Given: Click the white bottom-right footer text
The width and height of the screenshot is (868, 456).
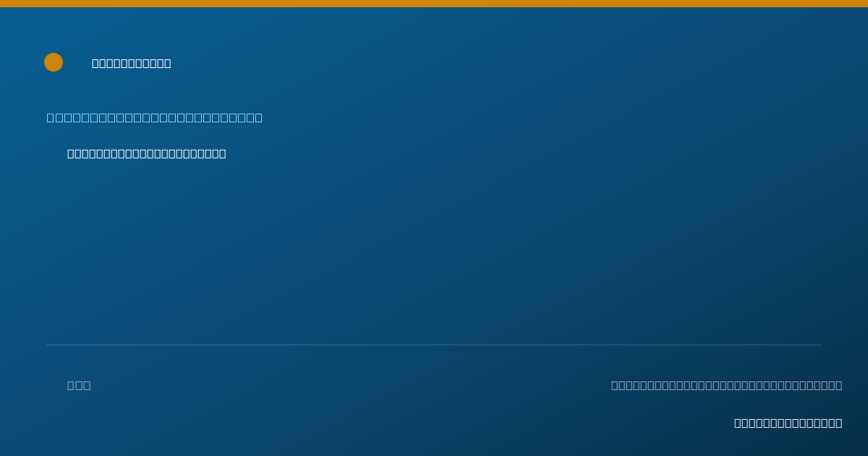Looking at the screenshot, I should point(788,423).
